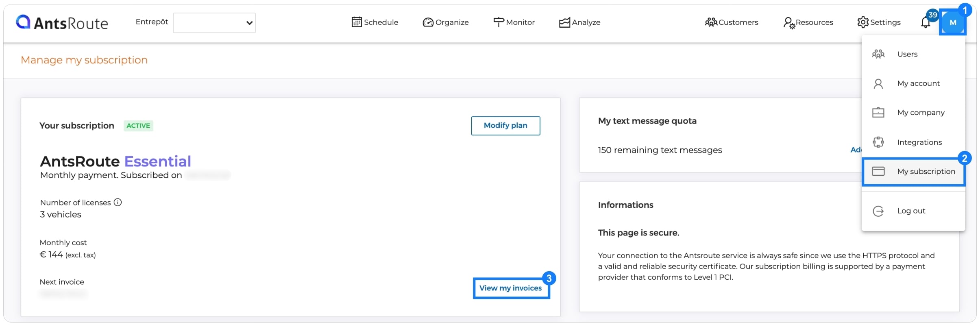Screen dimensions: 980x327
Task: Click the Schedule calendar icon
Action: [x=356, y=22]
